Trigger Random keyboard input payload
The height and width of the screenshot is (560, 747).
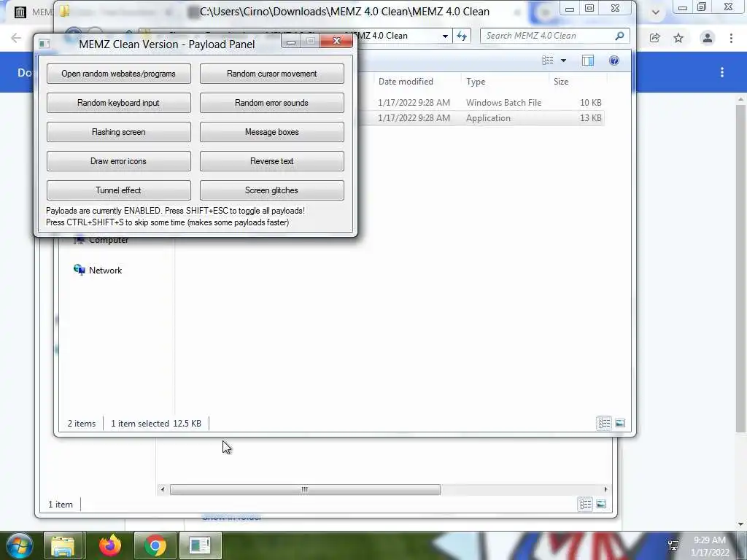(x=119, y=103)
